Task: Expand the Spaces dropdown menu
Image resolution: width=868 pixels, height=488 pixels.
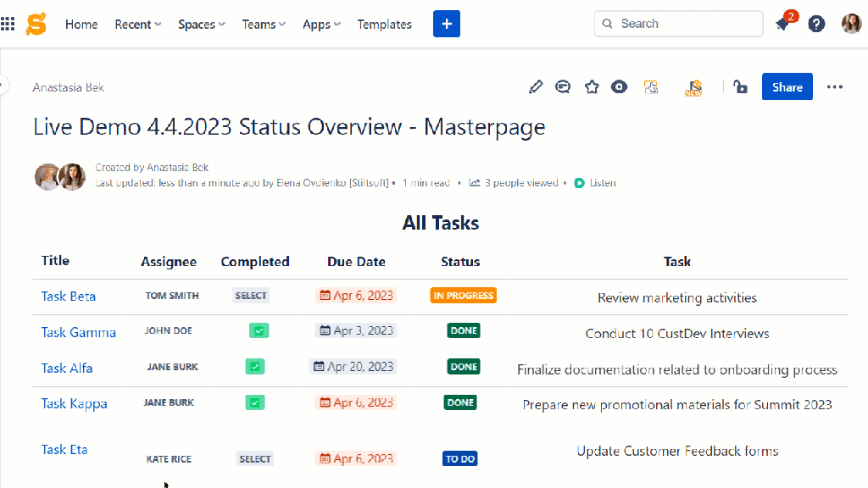Action: click(x=202, y=25)
